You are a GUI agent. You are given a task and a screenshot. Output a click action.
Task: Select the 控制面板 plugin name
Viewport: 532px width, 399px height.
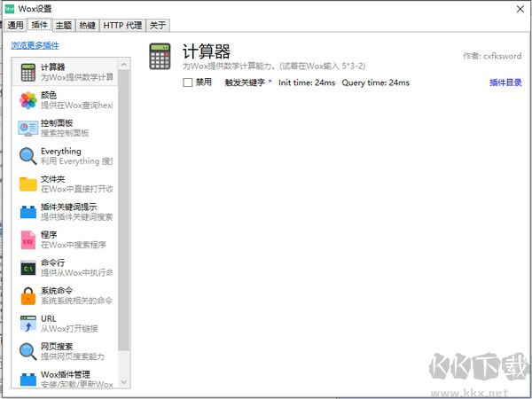point(57,123)
